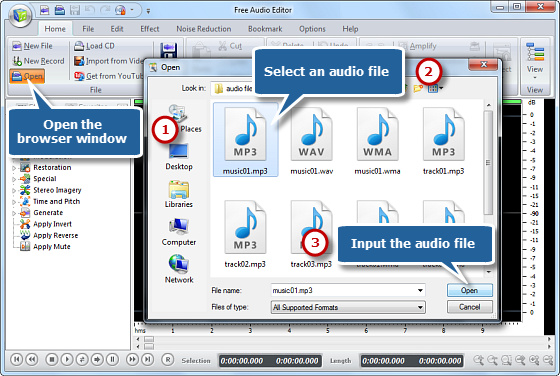Click the Undo arrow in quick access toolbar

pos(90,10)
